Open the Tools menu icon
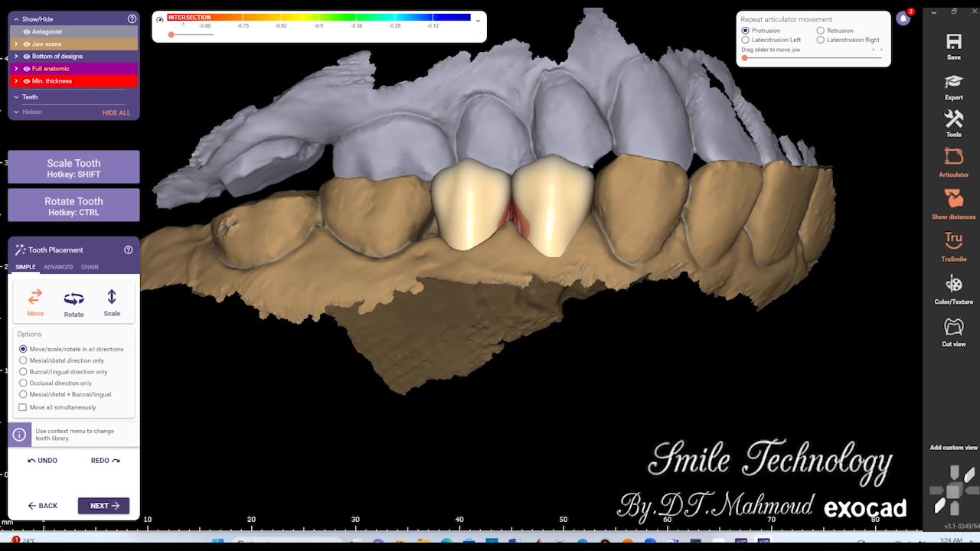Screen dimensions: 980x551 pyautogui.click(x=953, y=119)
